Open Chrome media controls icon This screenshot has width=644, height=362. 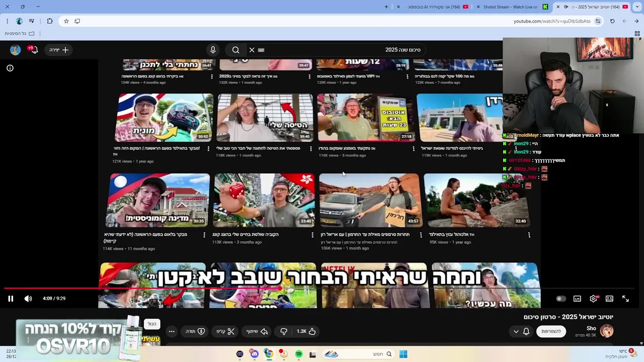32,21
